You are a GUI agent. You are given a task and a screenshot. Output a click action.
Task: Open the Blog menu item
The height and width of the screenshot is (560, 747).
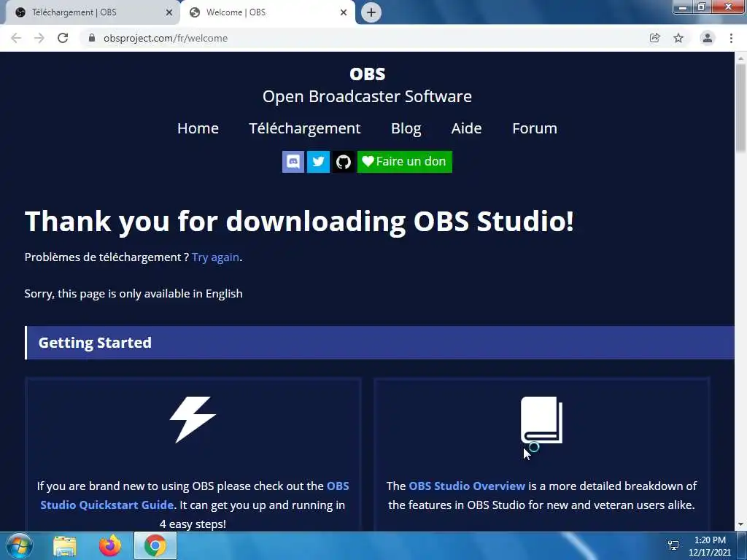click(406, 128)
